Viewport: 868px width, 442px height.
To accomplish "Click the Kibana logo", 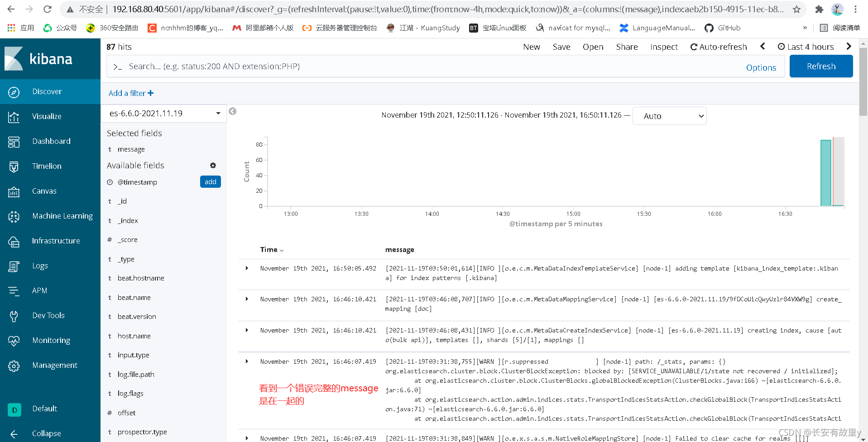I will click(x=38, y=59).
